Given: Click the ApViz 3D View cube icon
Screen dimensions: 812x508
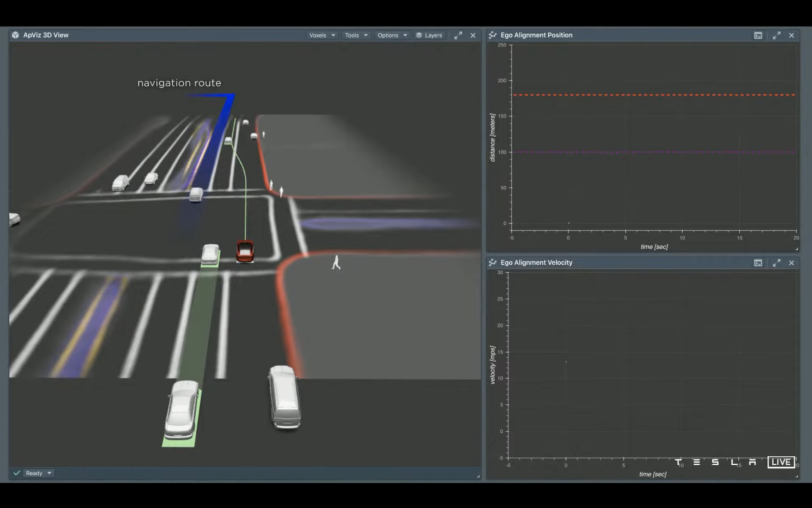Looking at the screenshot, I should coord(15,35).
